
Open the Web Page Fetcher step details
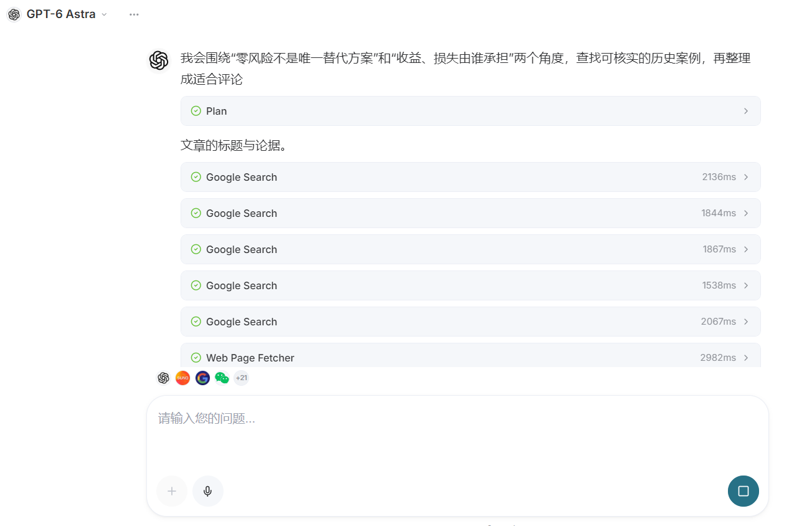470,355
